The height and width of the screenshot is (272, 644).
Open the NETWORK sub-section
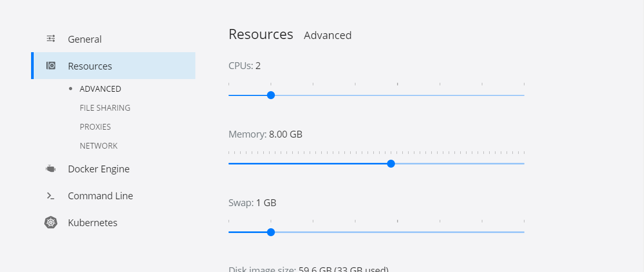pyautogui.click(x=99, y=146)
